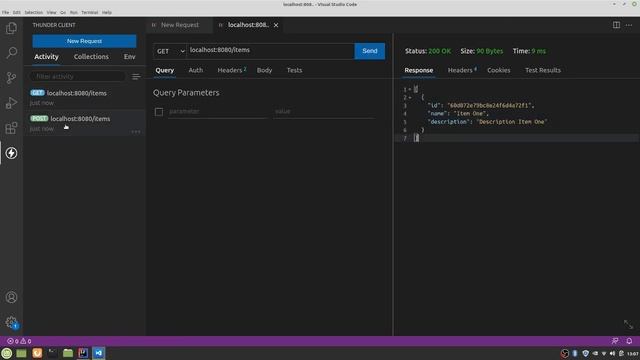The image size is (640, 360).
Task: Switch to IntelliJ IDEA in taskbar
Action: click(x=83, y=353)
